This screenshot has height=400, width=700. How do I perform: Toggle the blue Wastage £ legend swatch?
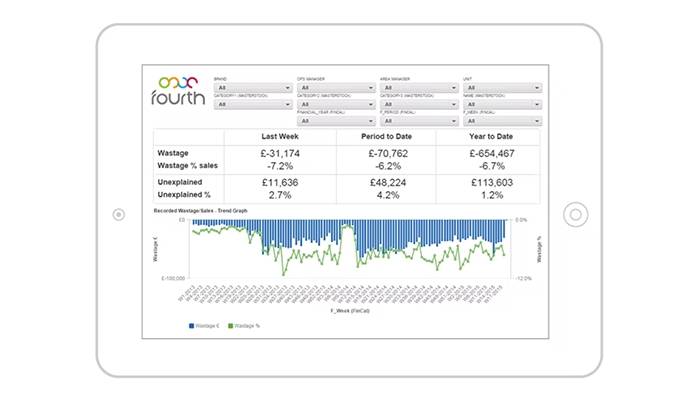(x=191, y=327)
